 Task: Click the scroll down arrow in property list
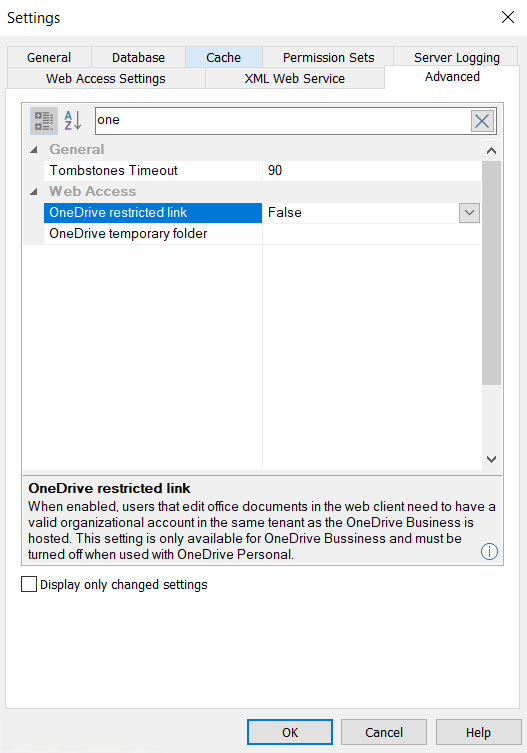(491, 459)
